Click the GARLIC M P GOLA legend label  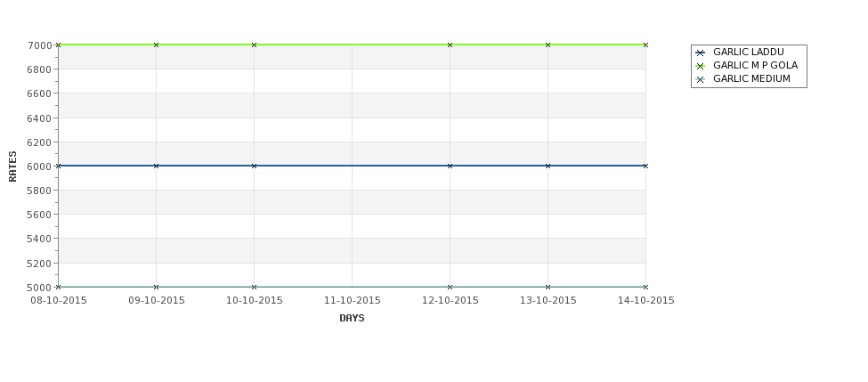click(755, 65)
